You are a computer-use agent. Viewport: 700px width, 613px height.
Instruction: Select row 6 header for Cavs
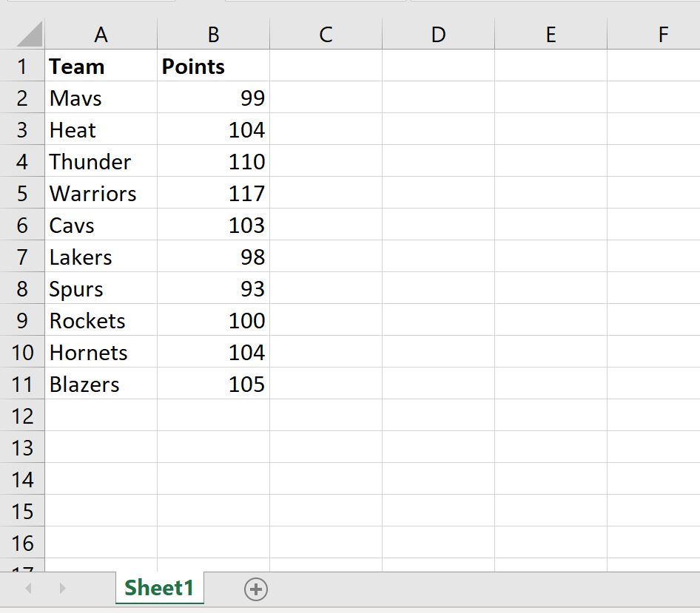coord(22,226)
